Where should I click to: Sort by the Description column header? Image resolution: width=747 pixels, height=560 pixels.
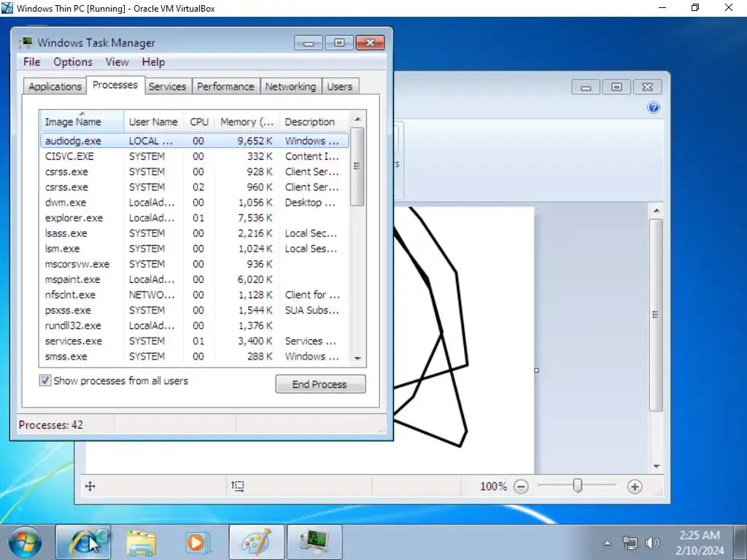point(314,122)
